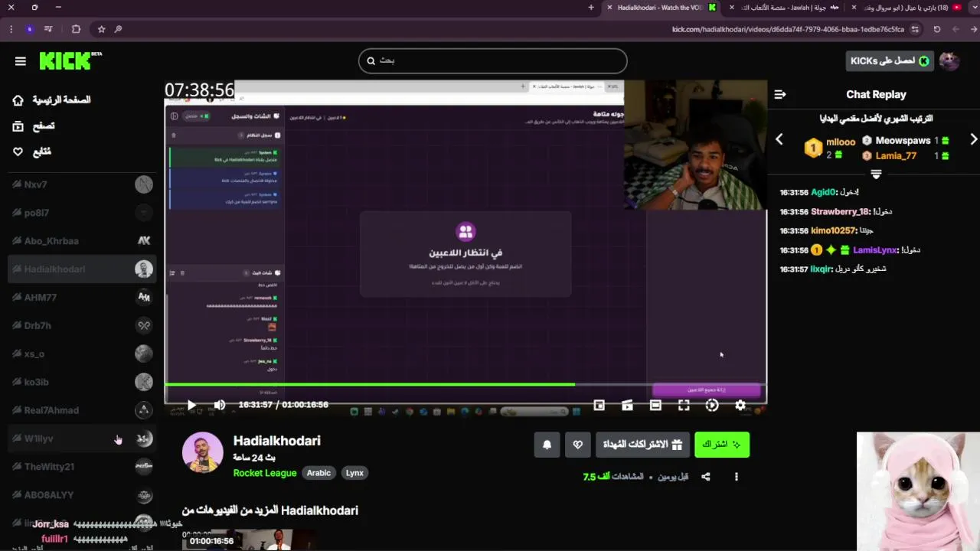Screen dimensions: 980x551
Task: Select the ko3ib channel in sidebar
Action: pyautogui.click(x=81, y=382)
